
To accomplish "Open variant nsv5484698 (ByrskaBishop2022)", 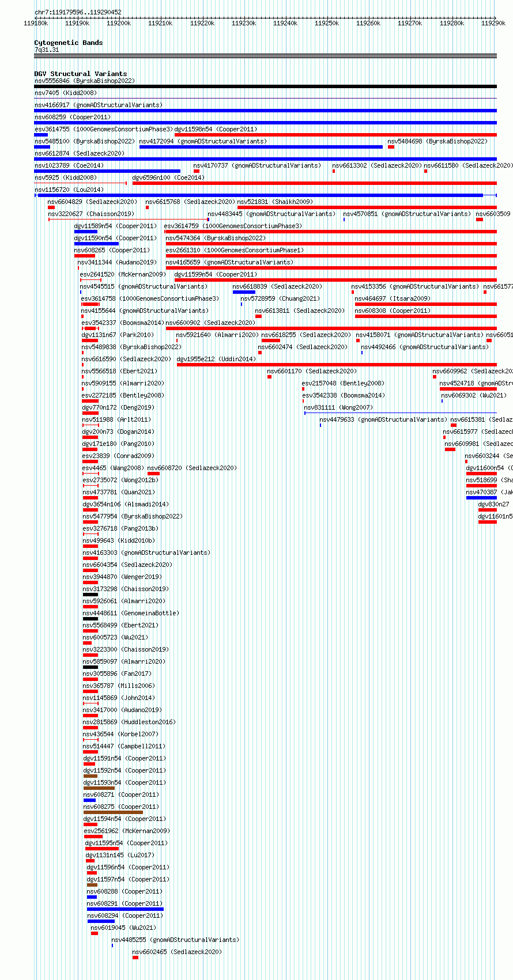I will (x=437, y=141).
